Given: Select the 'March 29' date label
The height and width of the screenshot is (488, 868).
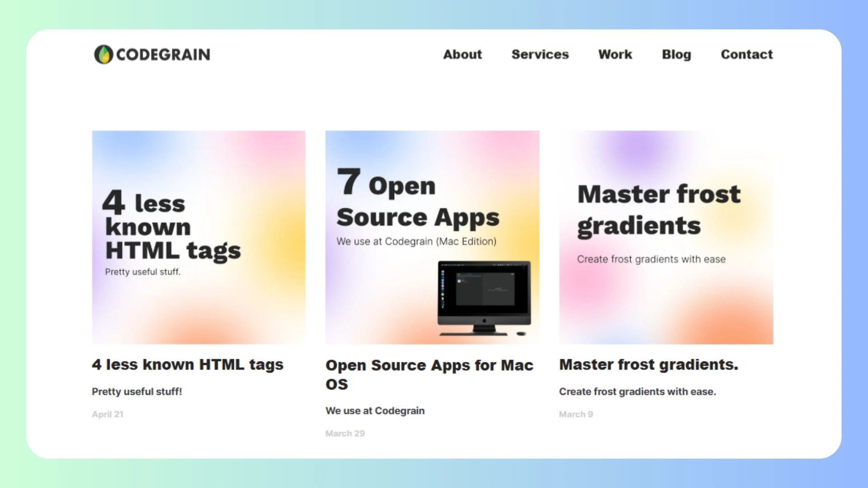Looking at the screenshot, I should point(345,433).
